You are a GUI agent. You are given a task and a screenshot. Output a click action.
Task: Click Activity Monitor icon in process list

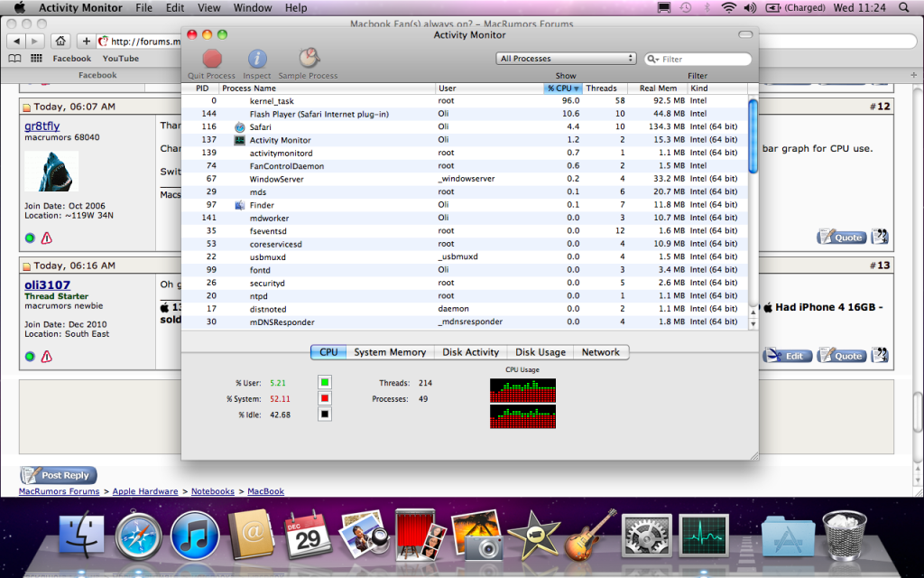pyautogui.click(x=240, y=140)
